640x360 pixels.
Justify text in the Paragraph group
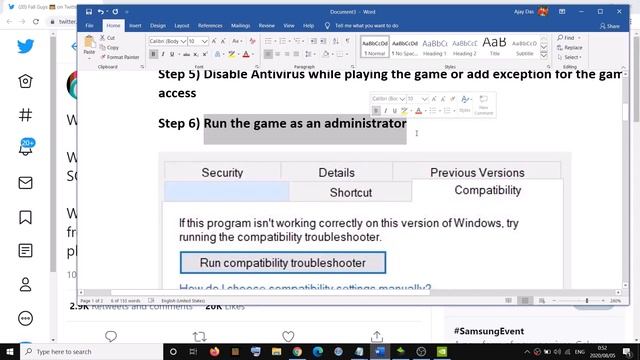296,54
